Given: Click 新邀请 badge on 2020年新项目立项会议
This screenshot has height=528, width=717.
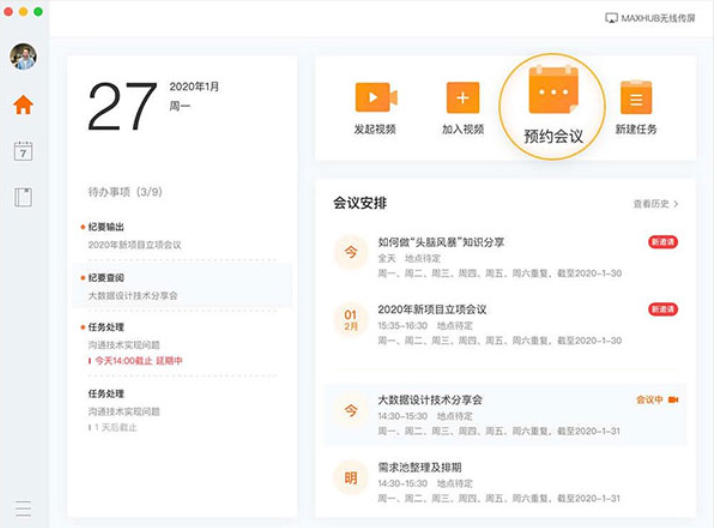Looking at the screenshot, I should (x=663, y=309).
